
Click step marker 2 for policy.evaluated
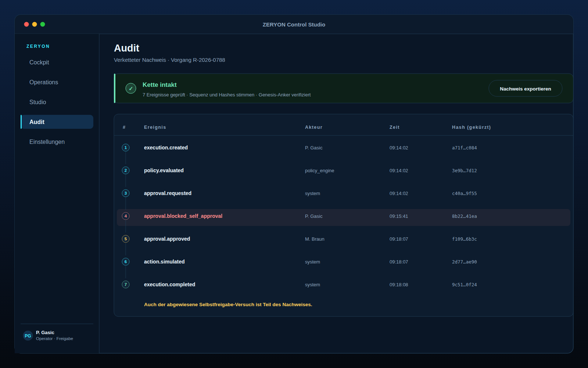tap(126, 170)
